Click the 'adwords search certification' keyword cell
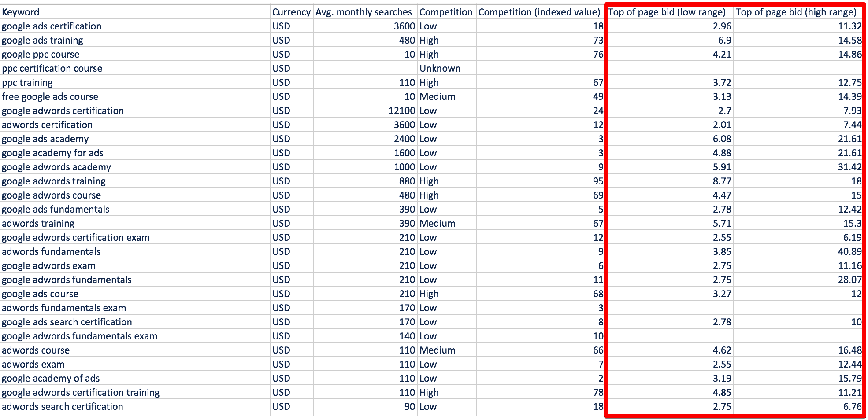This screenshot has width=868, height=420. point(135,406)
